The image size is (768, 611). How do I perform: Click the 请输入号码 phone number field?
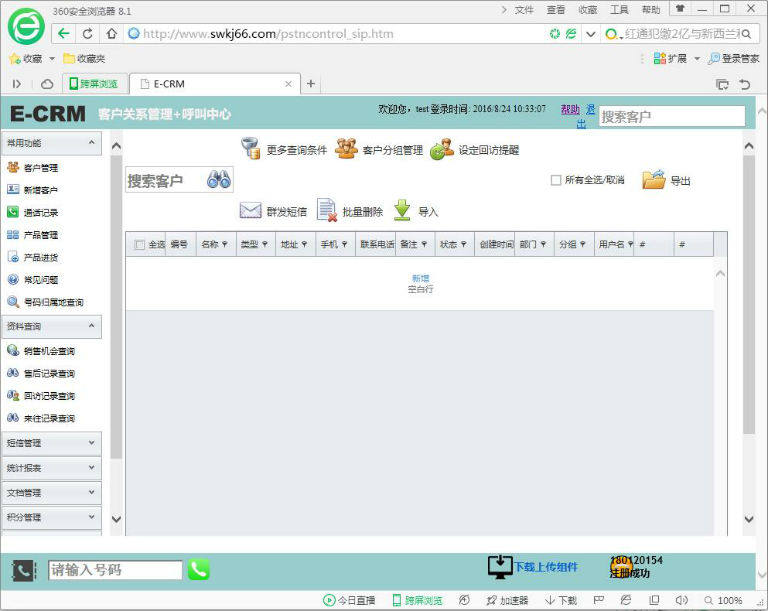(115, 570)
